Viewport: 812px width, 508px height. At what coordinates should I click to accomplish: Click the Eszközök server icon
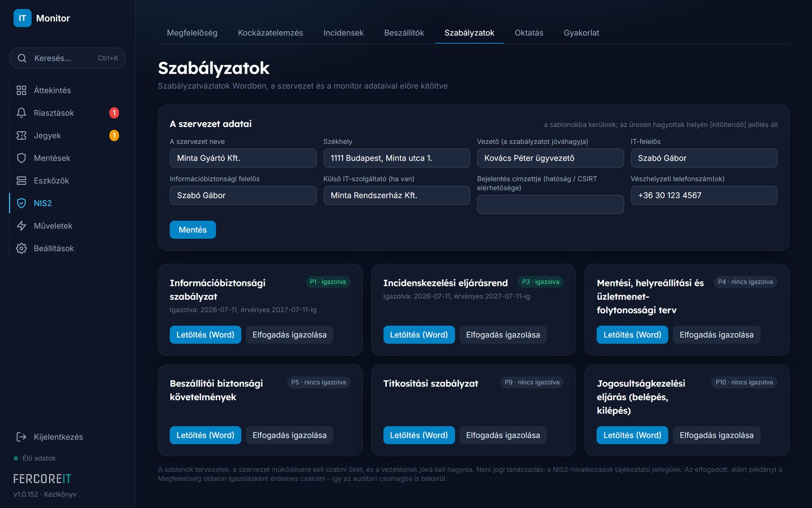(21, 181)
